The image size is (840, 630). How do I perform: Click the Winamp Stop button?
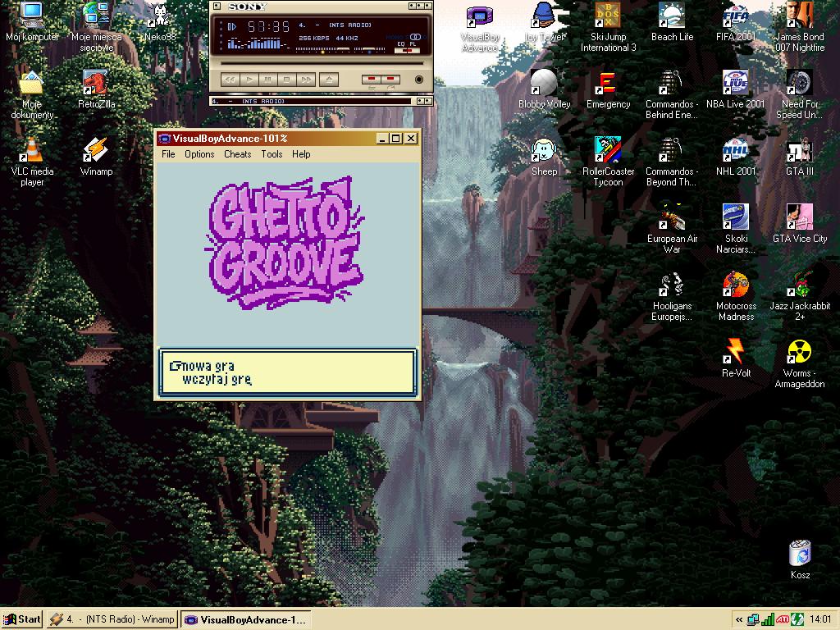(x=286, y=80)
